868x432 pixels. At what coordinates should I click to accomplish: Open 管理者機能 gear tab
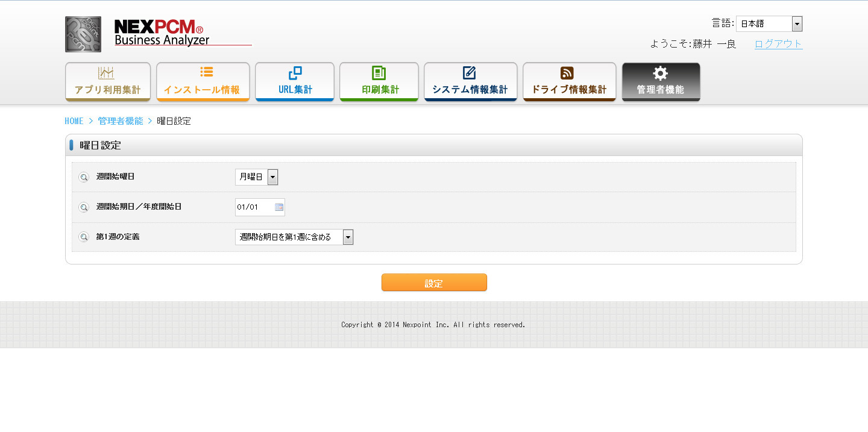(x=661, y=82)
